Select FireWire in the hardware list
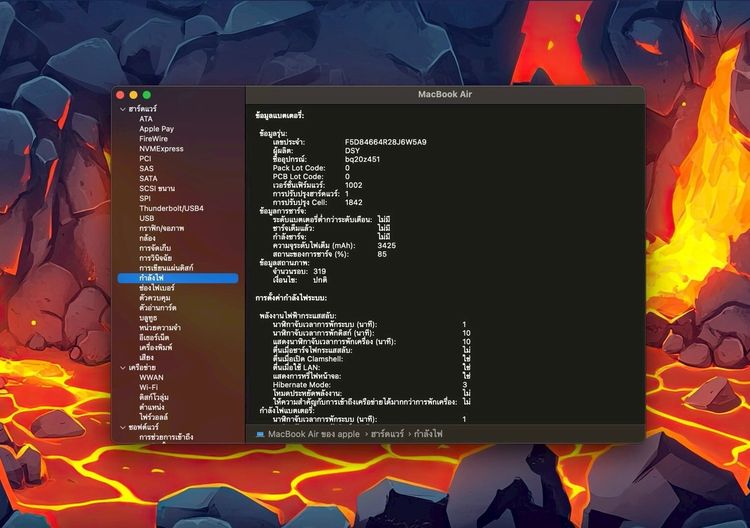The height and width of the screenshot is (528, 750). tap(154, 139)
